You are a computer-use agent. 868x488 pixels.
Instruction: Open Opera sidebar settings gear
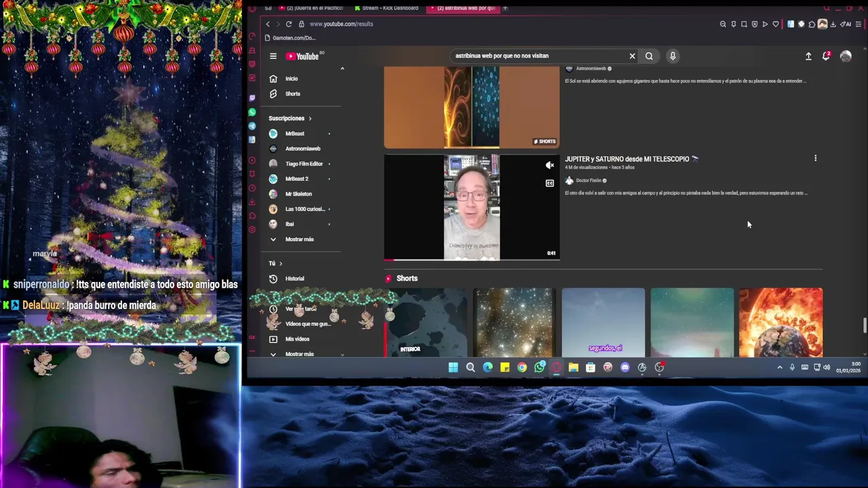(252, 230)
